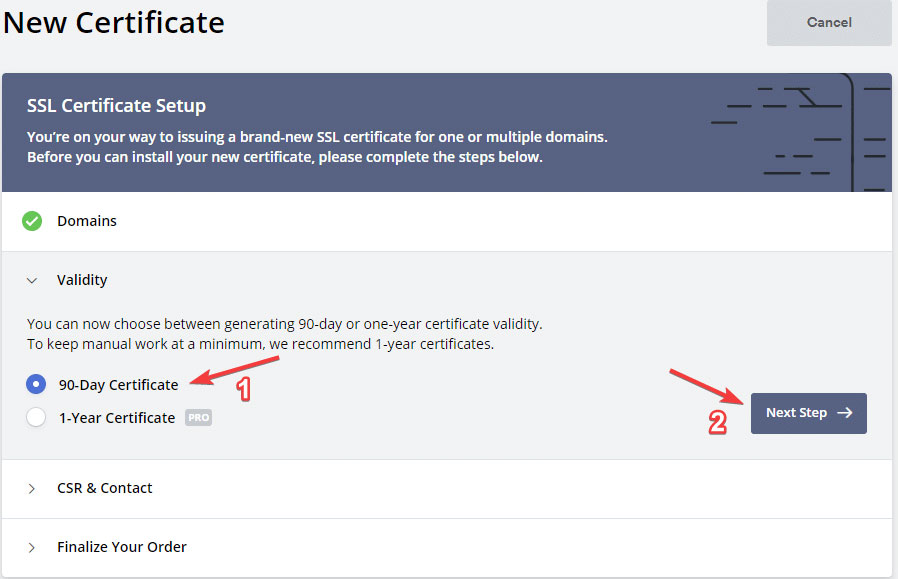Select the 1-Year Certificate radio button

[35, 417]
